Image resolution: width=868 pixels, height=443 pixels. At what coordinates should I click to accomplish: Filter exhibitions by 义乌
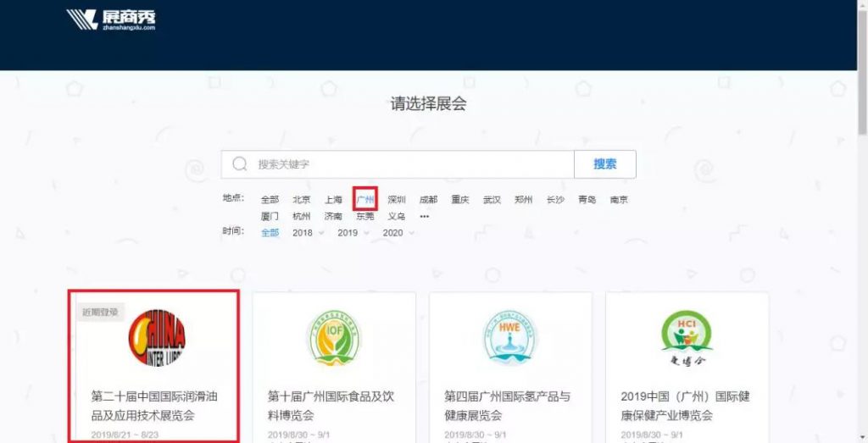[397, 216]
